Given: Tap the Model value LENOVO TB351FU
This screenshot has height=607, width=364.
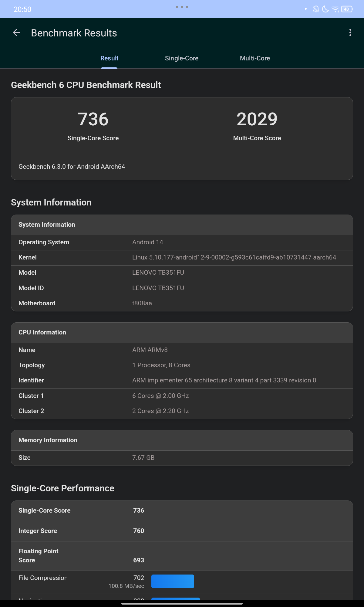Looking at the screenshot, I should (158, 273).
